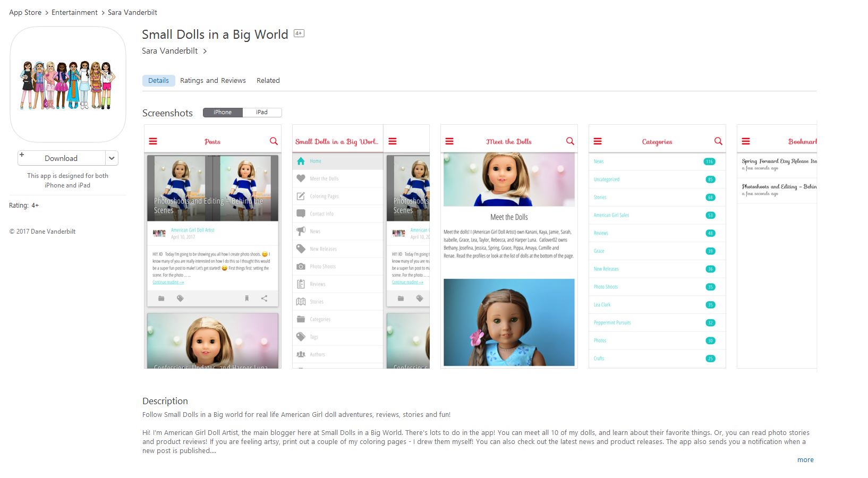This screenshot has height=478, width=868.
Task: Open the 4+ age rating badge beside the title
Action: click(299, 33)
